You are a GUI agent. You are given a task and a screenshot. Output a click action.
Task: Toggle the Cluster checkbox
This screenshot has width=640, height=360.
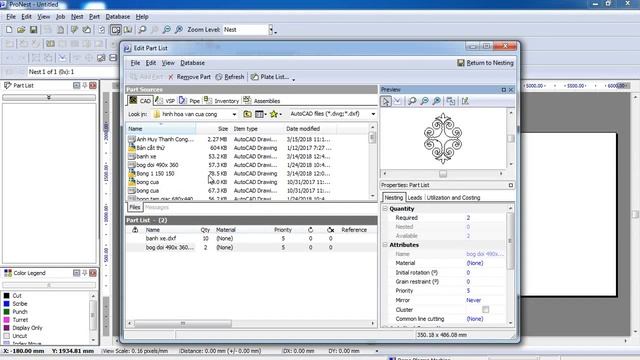pyautogui.click(x=485, y=310)
